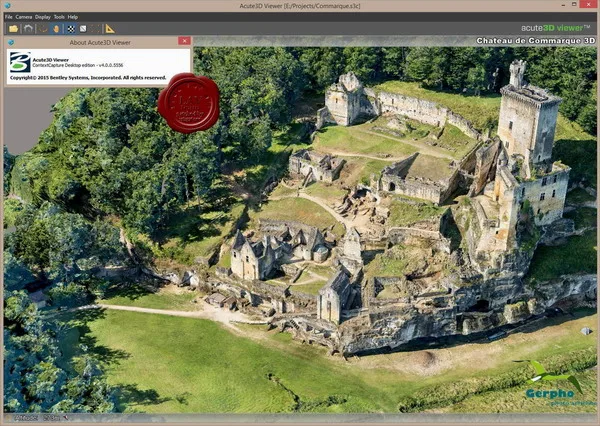Viewport: 600px width, 426px height.
Task: Click the Bentley Systems copyright line
Action: click(88, 78)
